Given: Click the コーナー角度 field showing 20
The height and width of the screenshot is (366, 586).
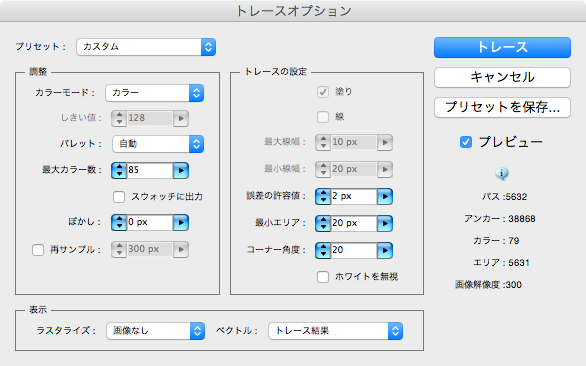Looking at the screenshot, I should [354, 250].
